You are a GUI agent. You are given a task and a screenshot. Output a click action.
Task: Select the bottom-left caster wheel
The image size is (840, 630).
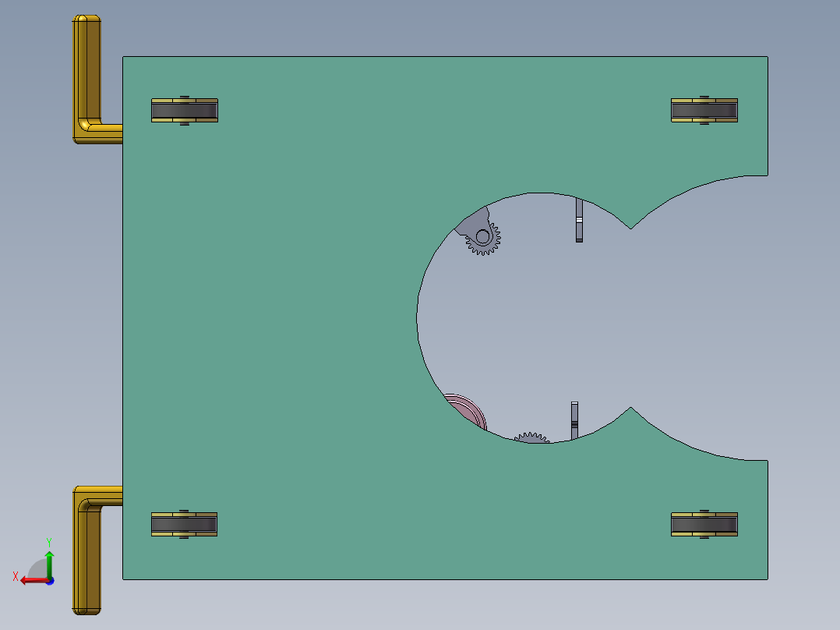[184, 525]
